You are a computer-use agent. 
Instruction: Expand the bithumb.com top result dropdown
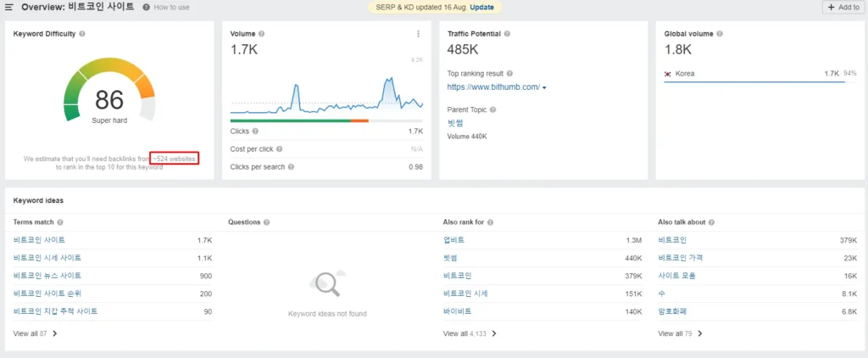tap(544, 87)
